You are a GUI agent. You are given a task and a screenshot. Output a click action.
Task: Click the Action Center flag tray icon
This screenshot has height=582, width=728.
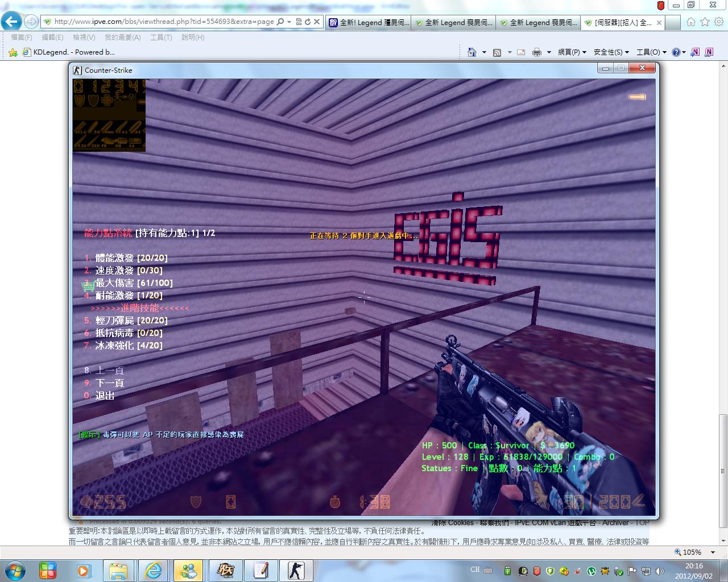click(x=632, y=570)
